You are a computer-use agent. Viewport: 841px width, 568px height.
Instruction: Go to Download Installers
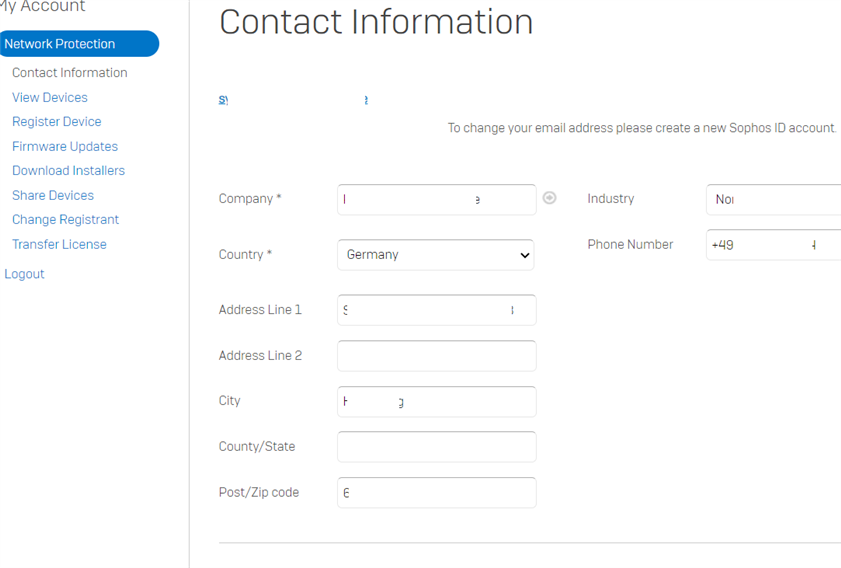coord(69,171)
